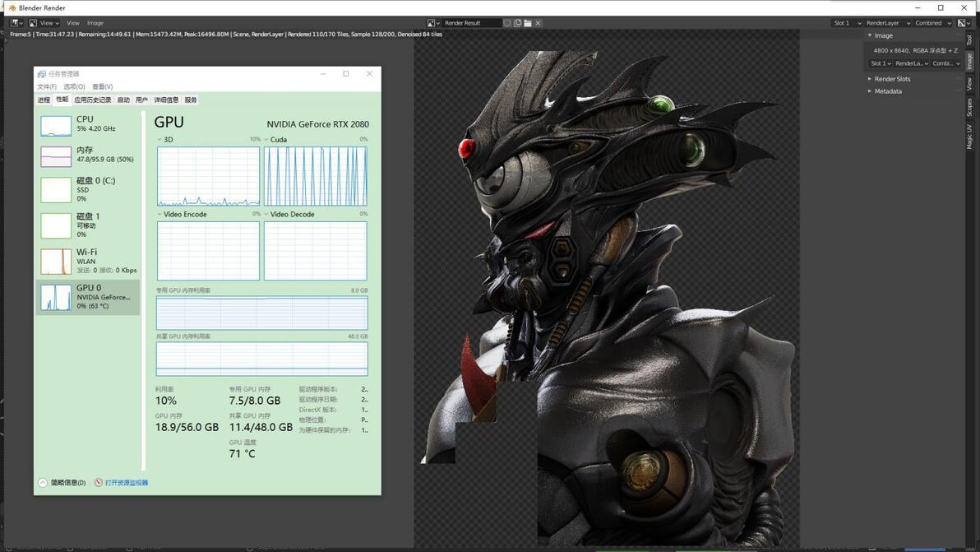The image size is (980, 552).
Task: Click the 71 °C GPU temperature value
Action: 242,454
